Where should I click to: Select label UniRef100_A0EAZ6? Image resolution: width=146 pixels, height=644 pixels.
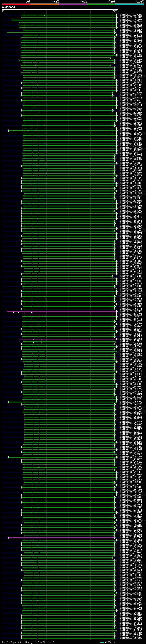(131, 82)
